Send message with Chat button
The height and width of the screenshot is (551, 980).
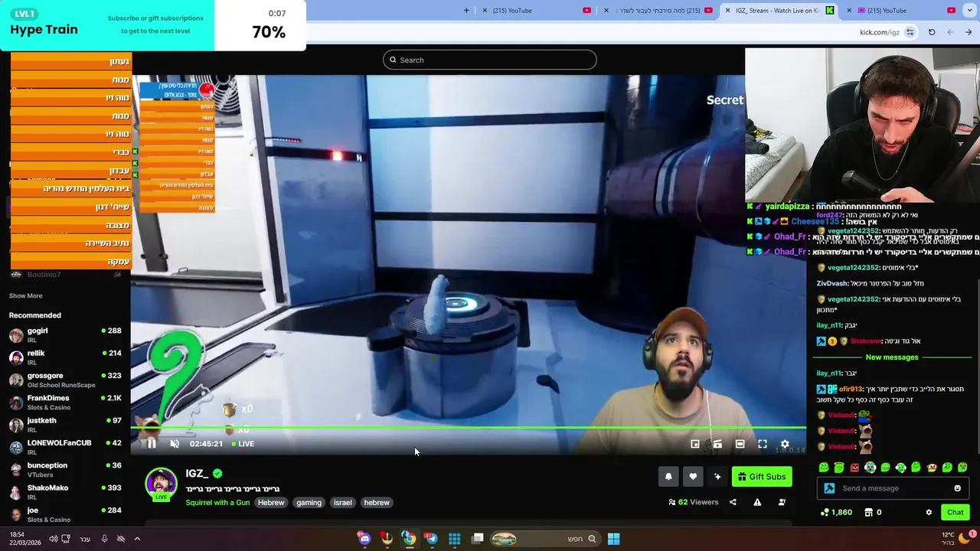(955, 512)
